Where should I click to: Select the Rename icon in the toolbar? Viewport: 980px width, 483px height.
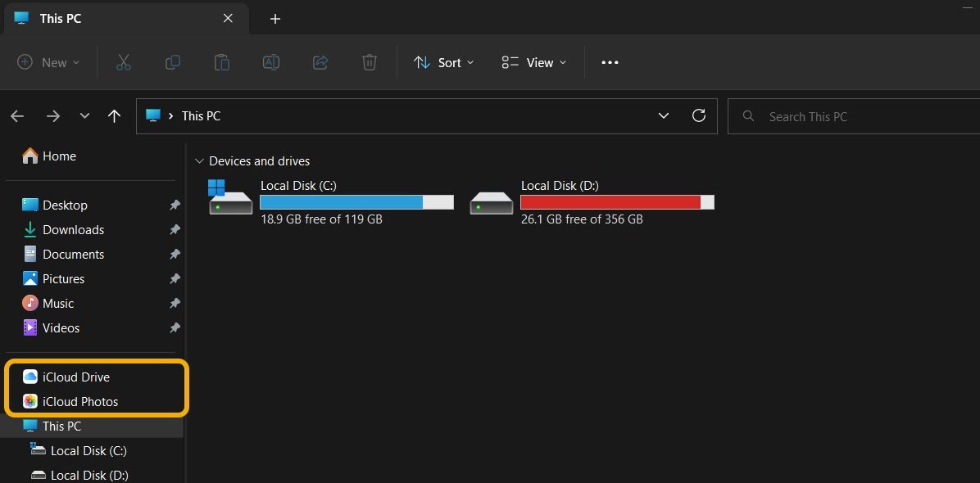pyautogui.click(x=271, y=61)
